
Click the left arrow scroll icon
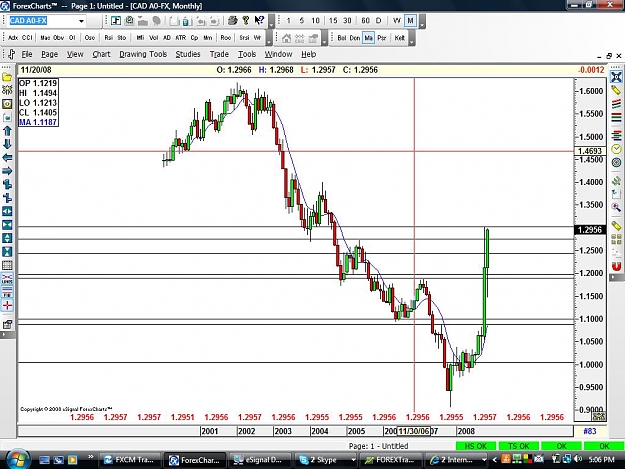7,157
